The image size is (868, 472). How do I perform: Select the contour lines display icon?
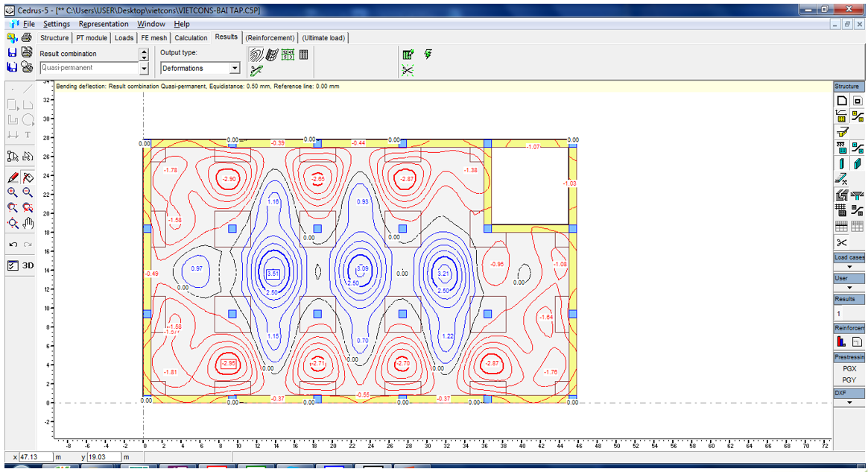[256, 54]
